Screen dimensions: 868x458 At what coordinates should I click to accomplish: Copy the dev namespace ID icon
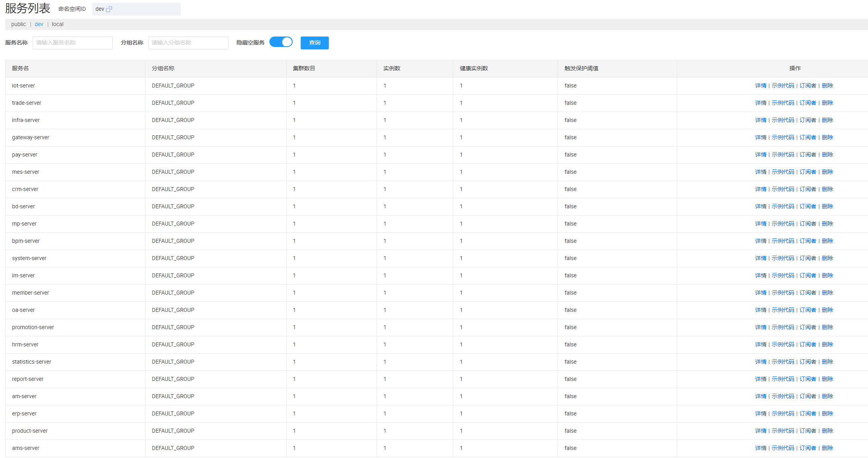click(109, 9)
